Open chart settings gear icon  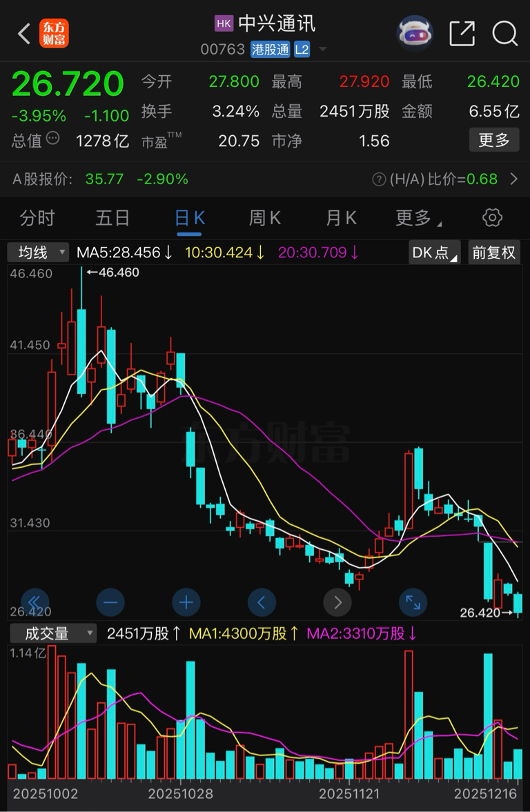[492, 217]
